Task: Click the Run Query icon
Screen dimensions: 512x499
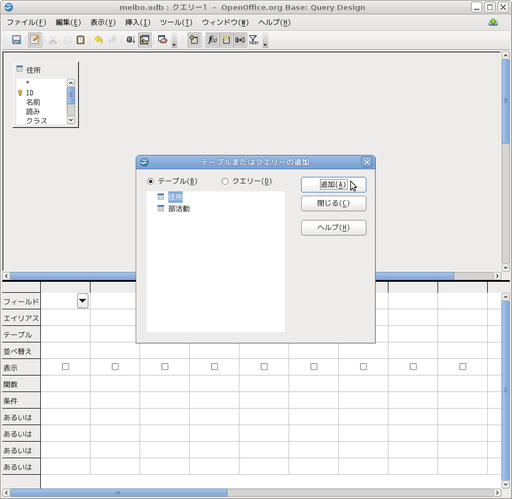Action: pos(130,40)
